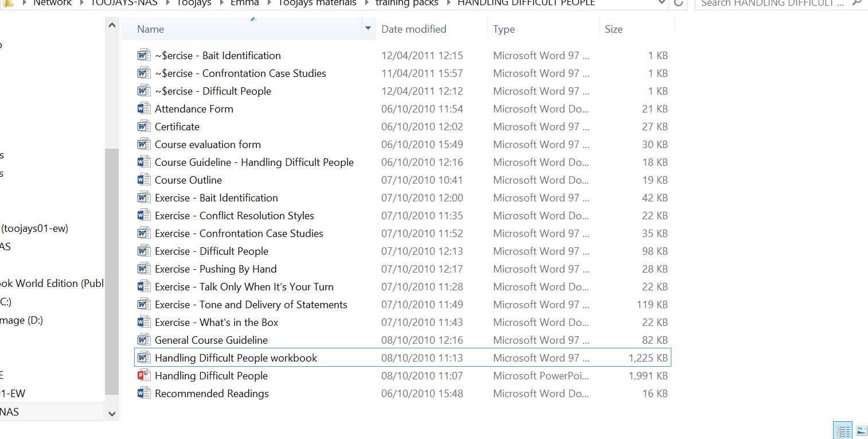
Task: Click the 1,225 KB size value
Action: point(648,358)
